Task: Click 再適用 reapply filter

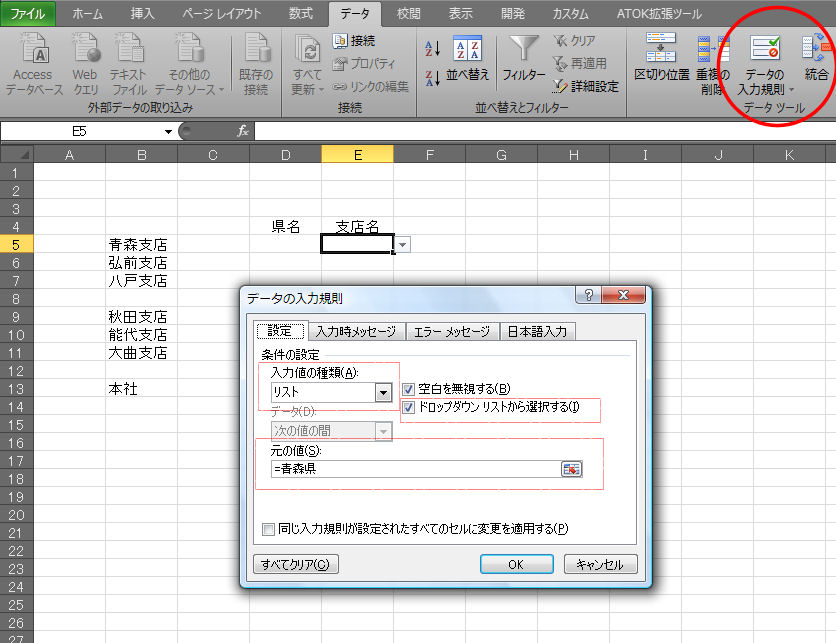Action: [x=580, y=63]
